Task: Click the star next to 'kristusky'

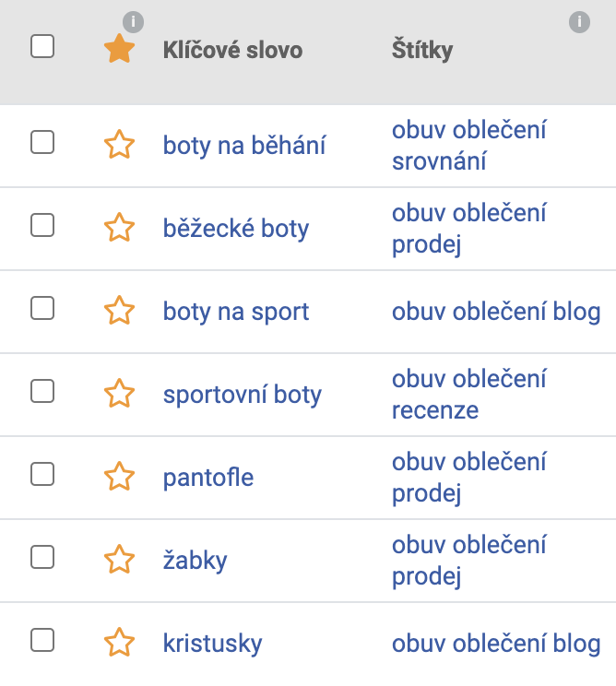Action: [119, 642]
